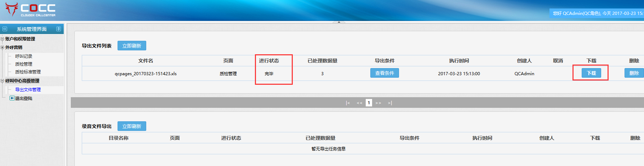644x166 pixels.
Task: Go to first page of pagination
Action: 348,103
